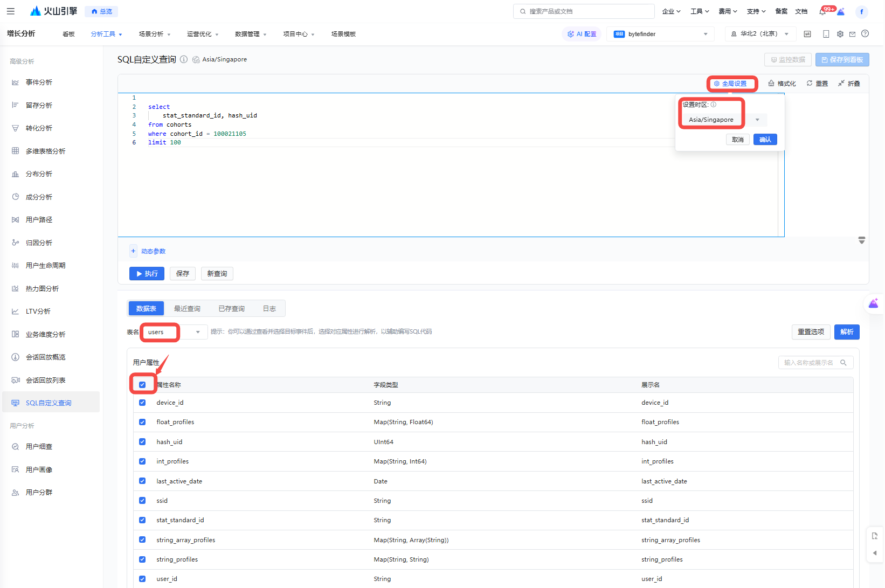Screen dimensions: 885x588
Task: Click the SQL query info icon
Action: pos(184,59)
